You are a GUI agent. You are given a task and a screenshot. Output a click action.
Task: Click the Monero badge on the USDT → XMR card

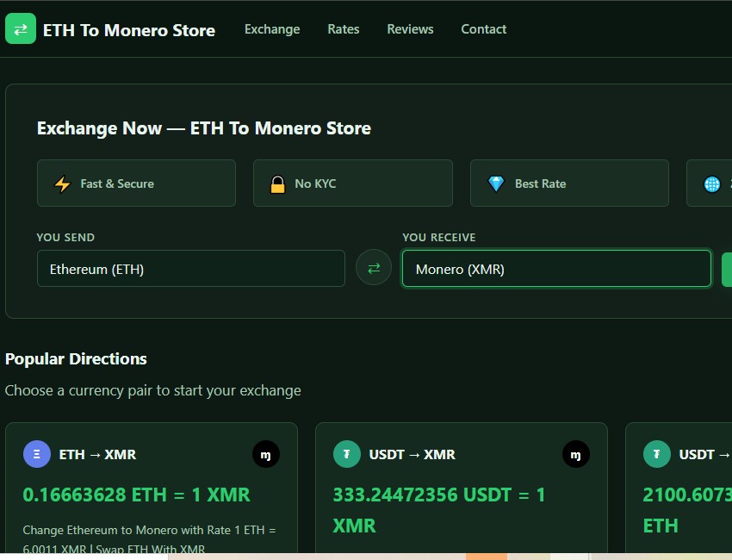pos(575,454)
